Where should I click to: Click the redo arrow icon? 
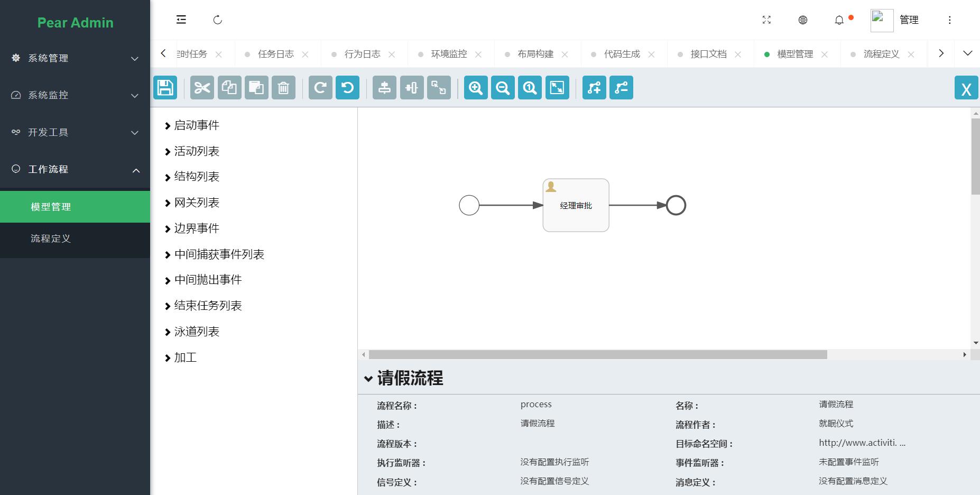[320, 87]
